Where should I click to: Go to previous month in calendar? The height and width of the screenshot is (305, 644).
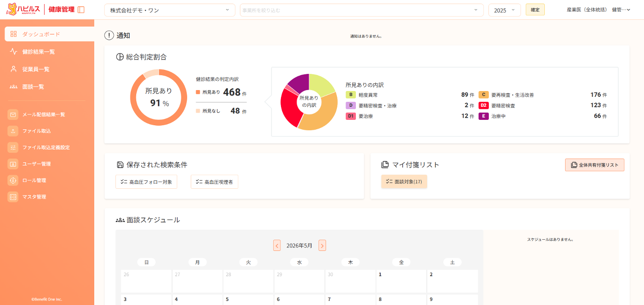[277, 246]
